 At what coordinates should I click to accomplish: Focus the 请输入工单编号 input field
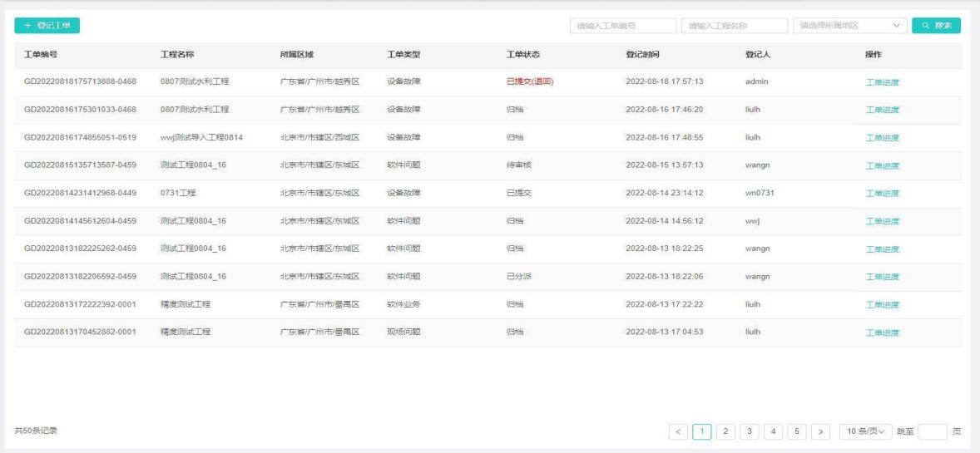622,26
